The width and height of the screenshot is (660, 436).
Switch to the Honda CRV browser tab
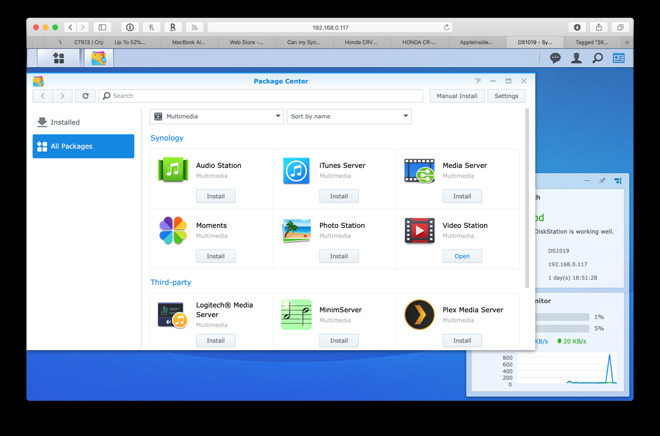tap(361, 42)
